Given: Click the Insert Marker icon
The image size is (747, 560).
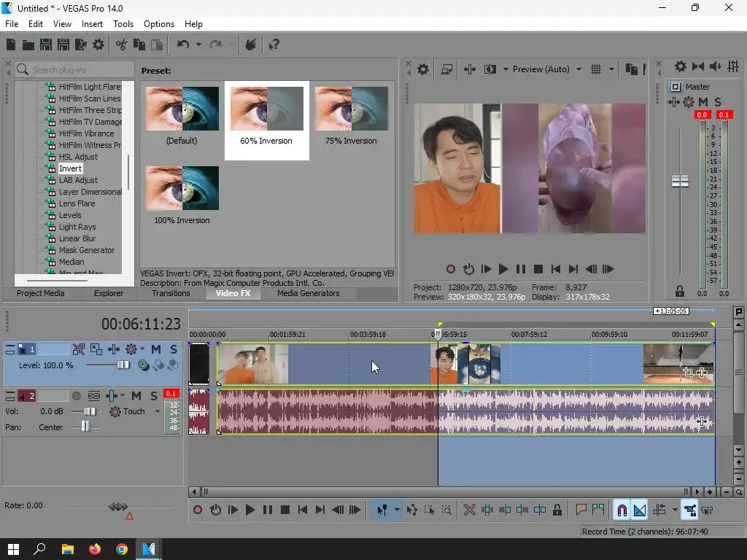Looking at the screenshot, I should [581, 510].
